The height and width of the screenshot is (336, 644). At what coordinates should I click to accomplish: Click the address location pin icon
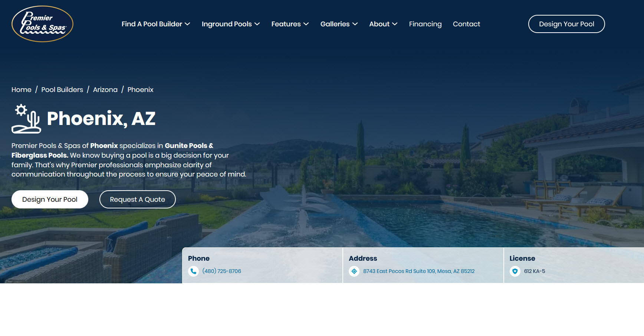click(x=354, y=271)
